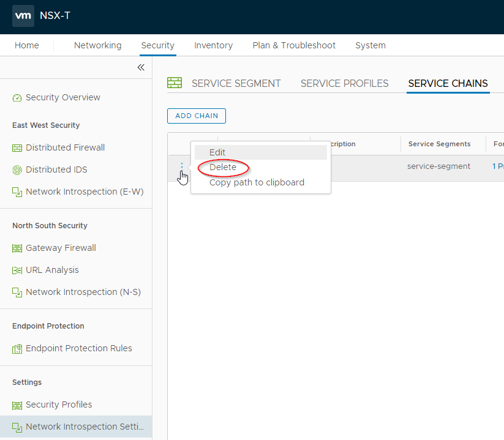Click the Security Profiles icon
The width and height of the screenshot is (504, 440).
pyautogui.click(x=17, y=405)
